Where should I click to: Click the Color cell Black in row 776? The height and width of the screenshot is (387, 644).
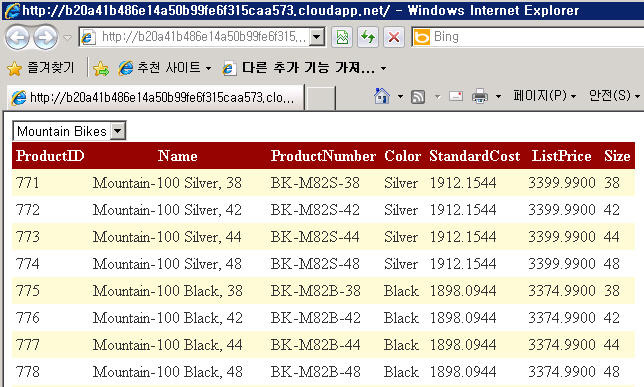401,318
